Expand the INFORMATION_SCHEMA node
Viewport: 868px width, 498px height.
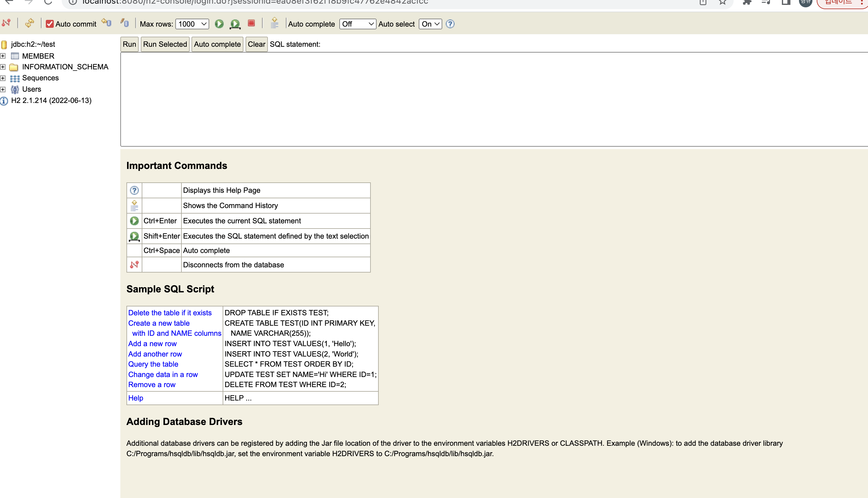pyautogui.click(x=3, y=67)
